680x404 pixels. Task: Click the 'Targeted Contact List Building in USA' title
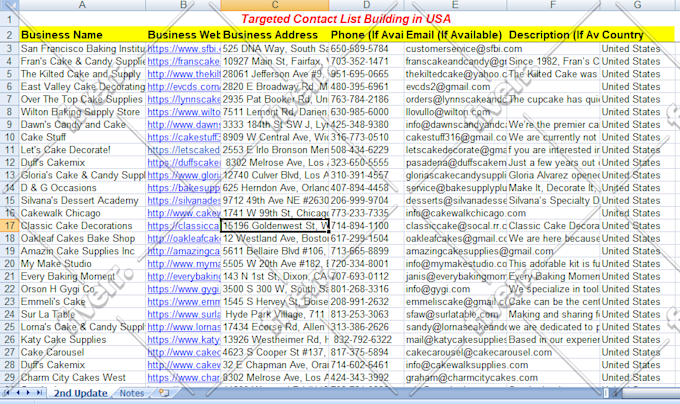(346, 19)
